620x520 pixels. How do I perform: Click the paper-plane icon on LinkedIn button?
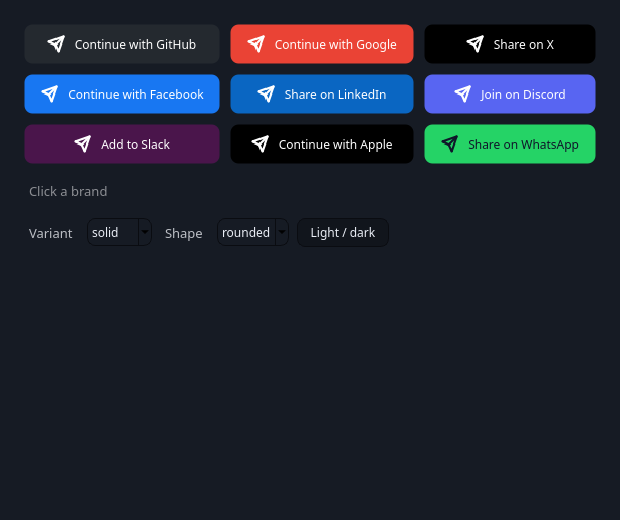point(266,94)
